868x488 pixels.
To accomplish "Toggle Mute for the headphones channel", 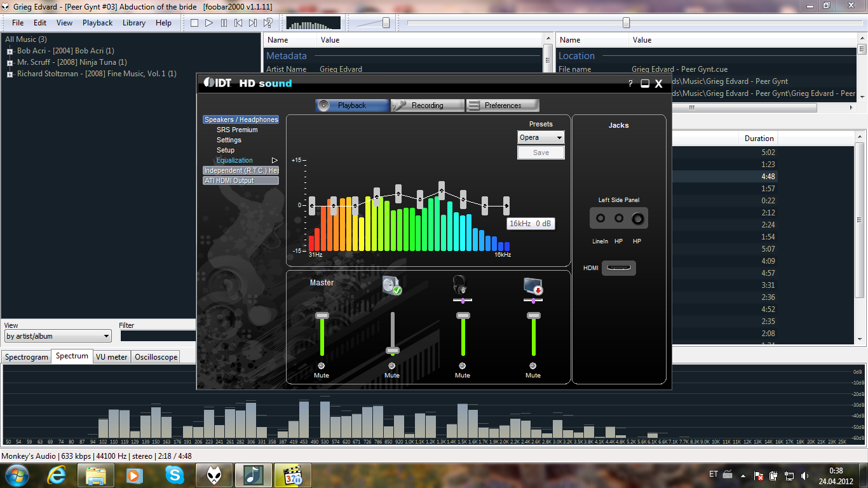I will click(463, 366).
